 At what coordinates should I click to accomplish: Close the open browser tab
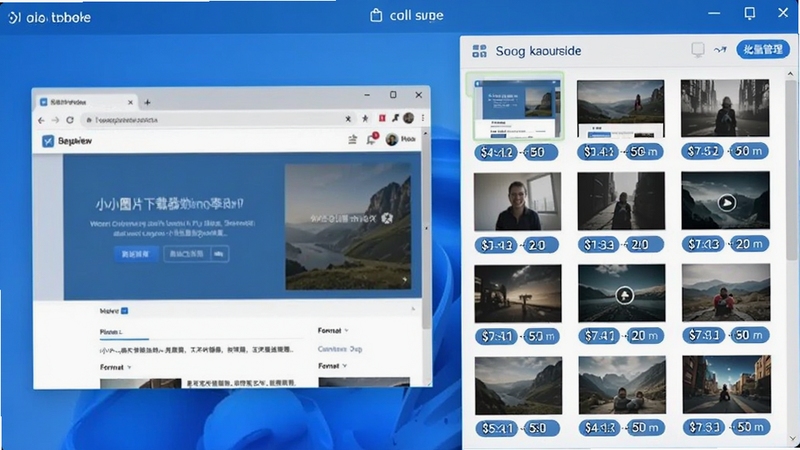[x=130, y=103]
